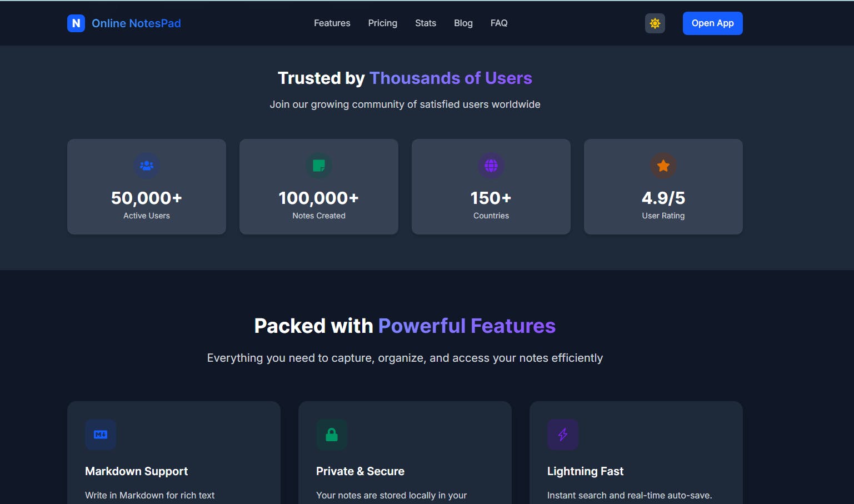Launch the app via Open App button

(x=713, y=23)
